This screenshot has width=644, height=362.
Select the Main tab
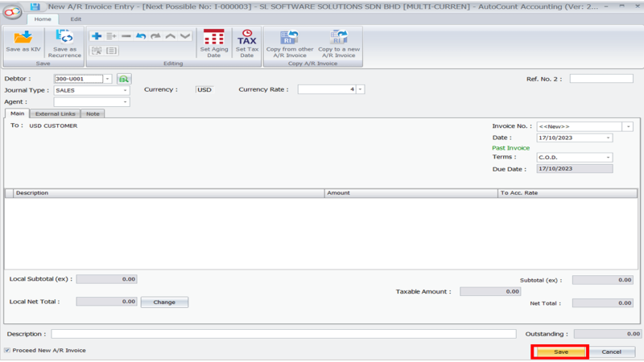coord(17,113)
